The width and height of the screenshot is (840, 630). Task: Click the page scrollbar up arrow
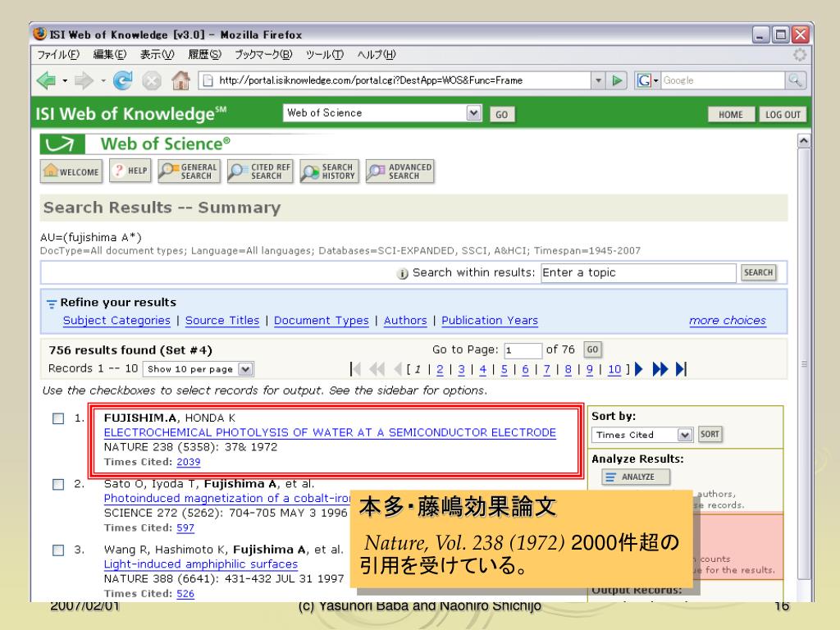click(804, 141)
